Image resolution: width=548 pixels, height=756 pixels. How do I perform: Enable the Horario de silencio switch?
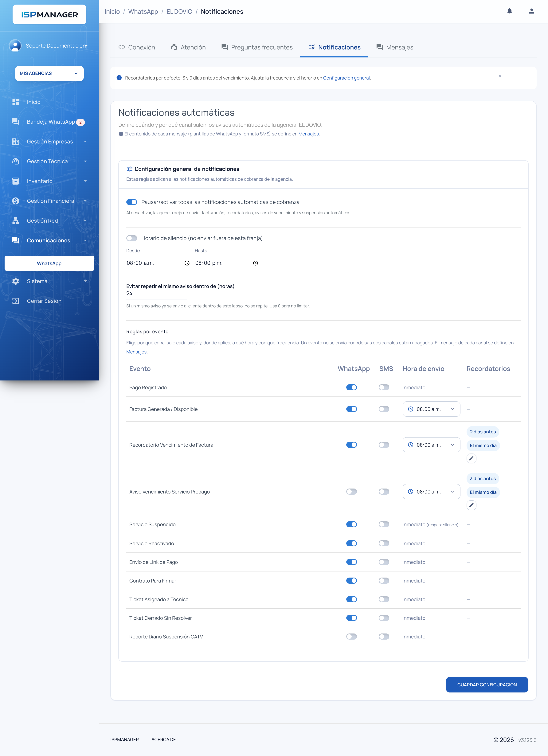pos(132,238)
